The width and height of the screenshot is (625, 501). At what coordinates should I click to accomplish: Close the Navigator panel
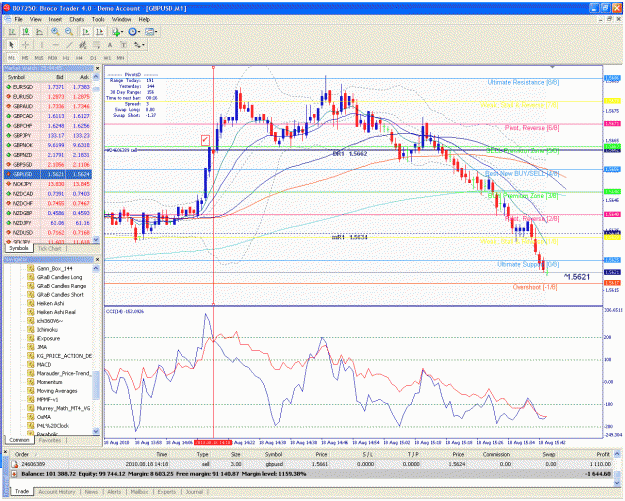point(97,259)
